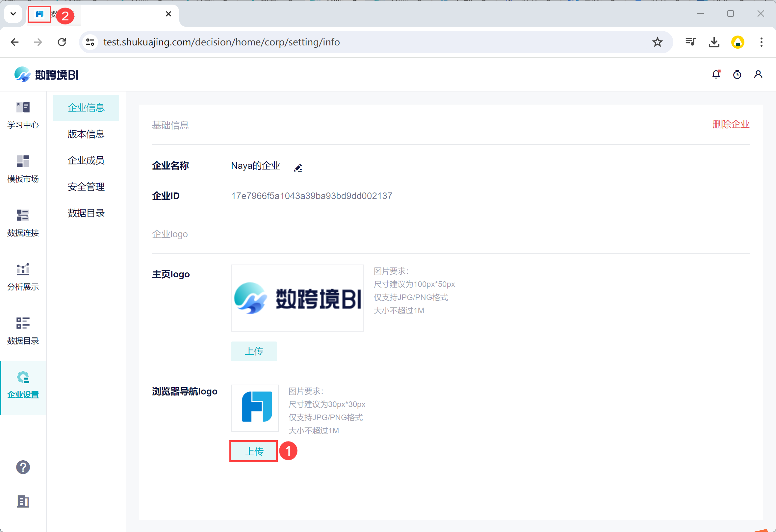Open Chrome's three-dot menu

[761, 42]
